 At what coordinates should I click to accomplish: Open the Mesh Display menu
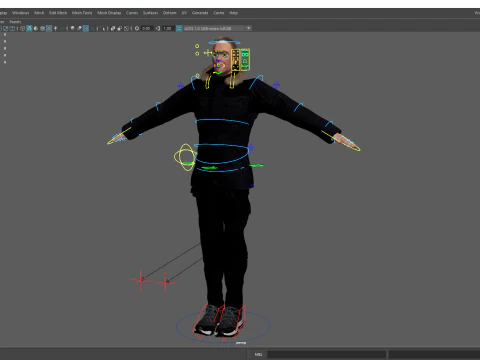pyautogui.click(x=109, y=13)
